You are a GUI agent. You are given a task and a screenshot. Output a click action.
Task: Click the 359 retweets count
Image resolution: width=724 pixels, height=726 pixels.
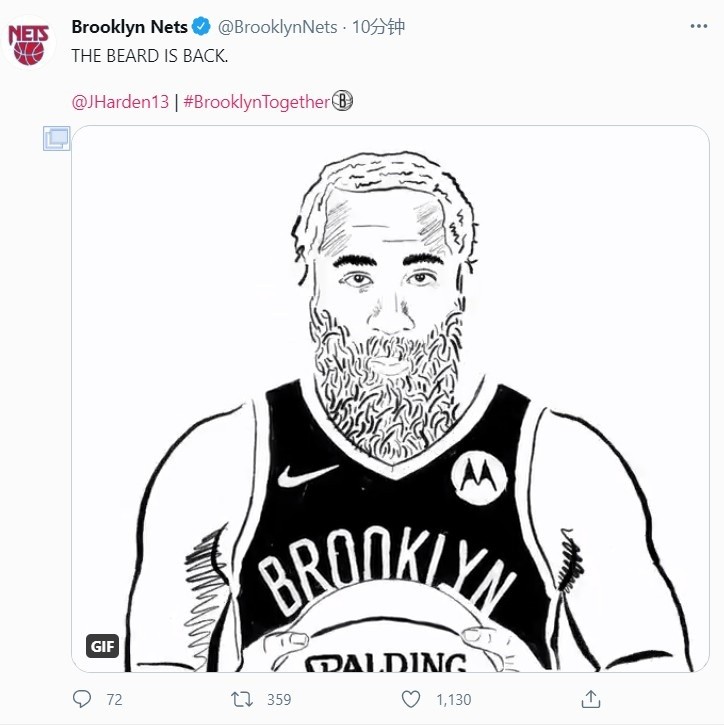[279, 699]
